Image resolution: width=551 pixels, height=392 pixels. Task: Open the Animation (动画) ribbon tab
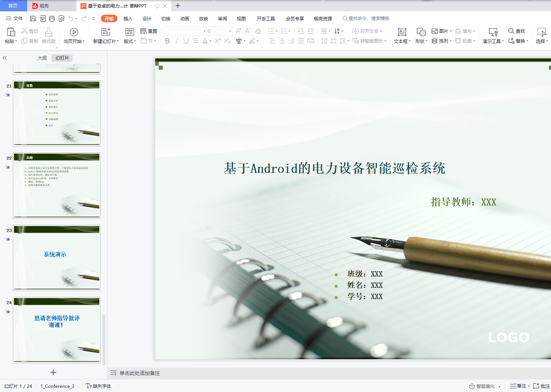point(185,18)
